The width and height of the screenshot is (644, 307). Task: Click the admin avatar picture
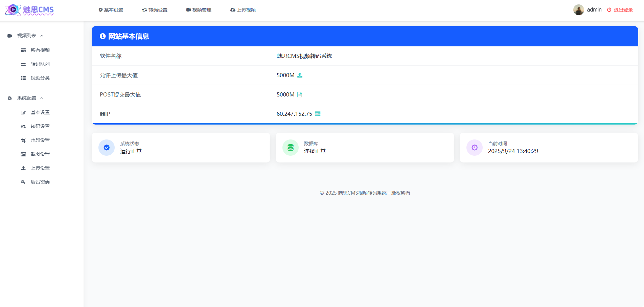579,9
